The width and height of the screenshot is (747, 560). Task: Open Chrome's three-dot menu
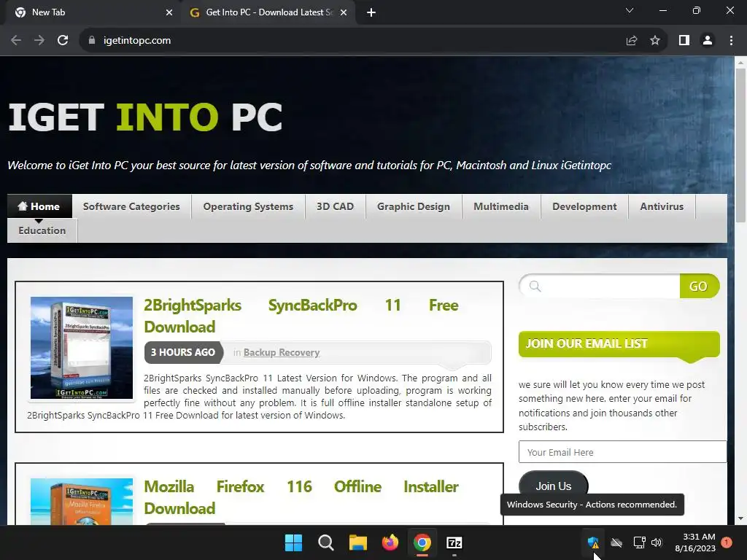(731, 41)
